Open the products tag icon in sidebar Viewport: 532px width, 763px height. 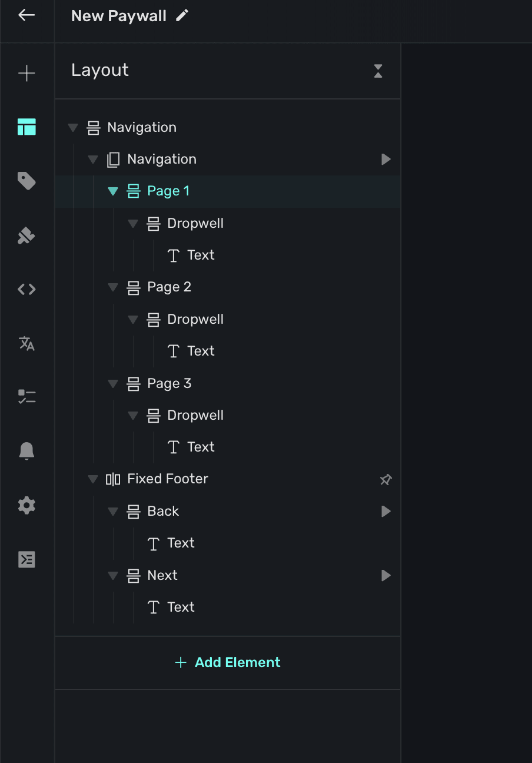coord(26,181)
